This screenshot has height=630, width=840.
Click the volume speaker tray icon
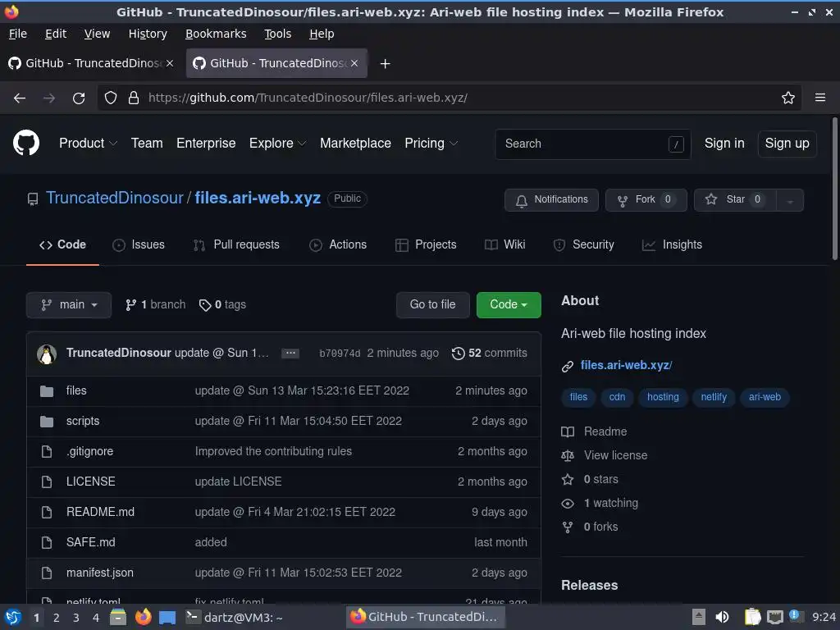click(x=722, y=617)
